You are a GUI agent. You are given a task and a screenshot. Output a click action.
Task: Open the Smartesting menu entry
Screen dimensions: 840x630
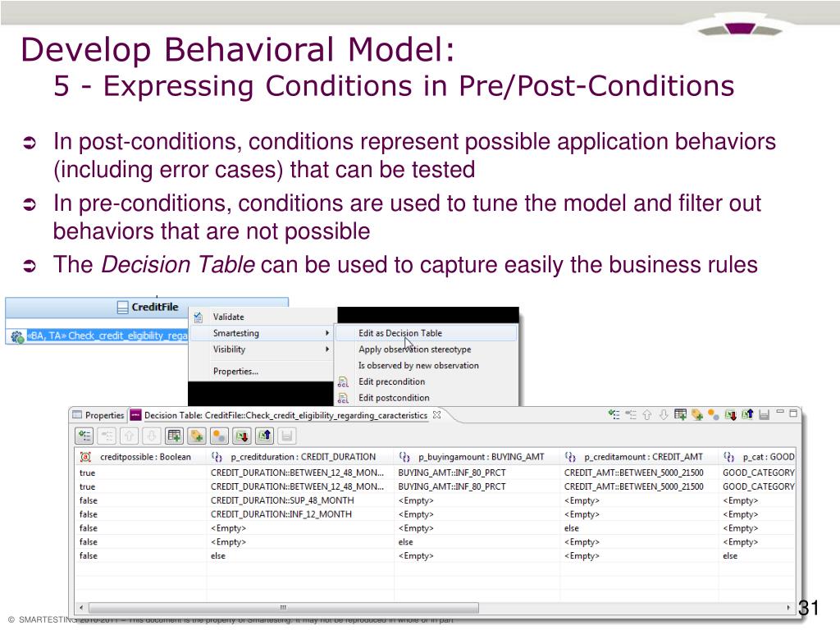(262, 333)
